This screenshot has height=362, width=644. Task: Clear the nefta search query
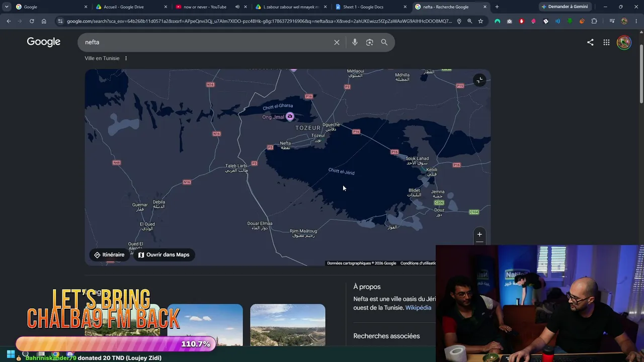point(337,42)
